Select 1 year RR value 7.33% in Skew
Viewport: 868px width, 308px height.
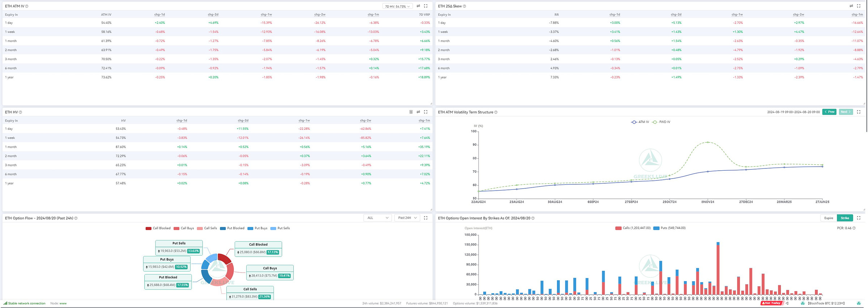[554, 77]
